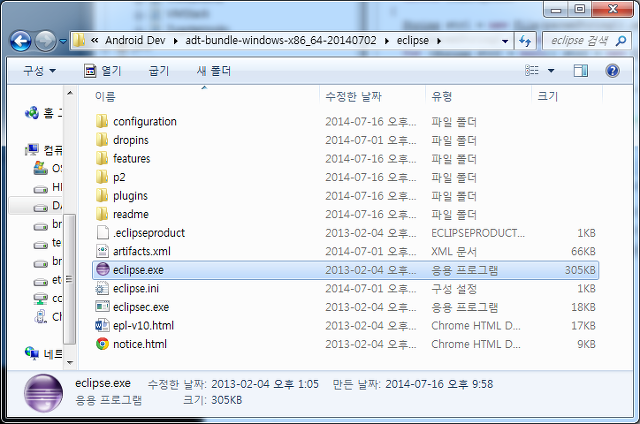Select the highlighted D drive in navigation pane
Image resolution: width=640 pixels, height=424 pixels.
[36, 205]
